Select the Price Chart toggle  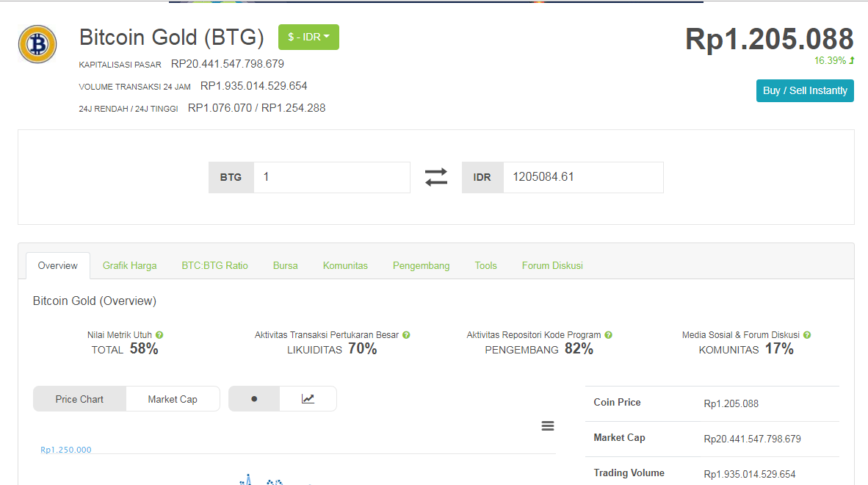pyautogui.click(x=80, y=399)
